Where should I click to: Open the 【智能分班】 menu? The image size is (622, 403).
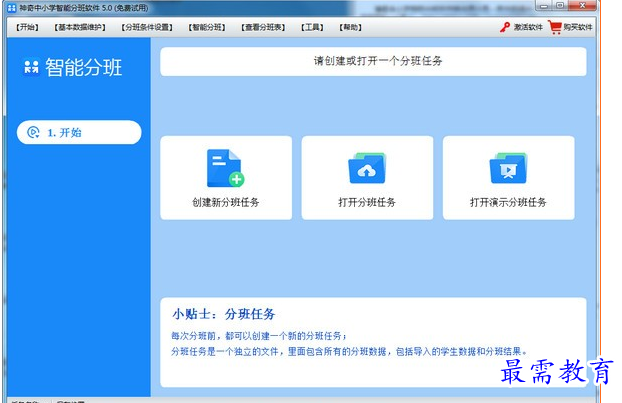click(207, 27)
